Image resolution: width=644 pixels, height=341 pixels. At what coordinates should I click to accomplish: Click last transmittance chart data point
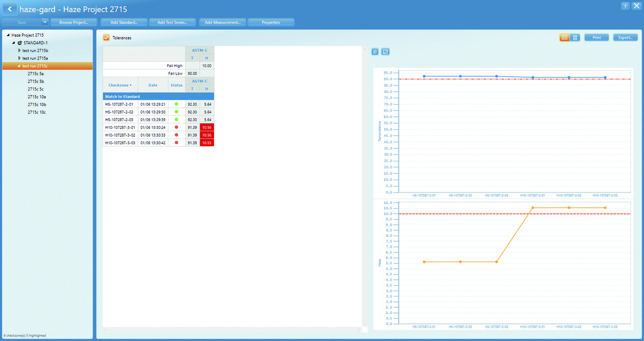[605, 77]
